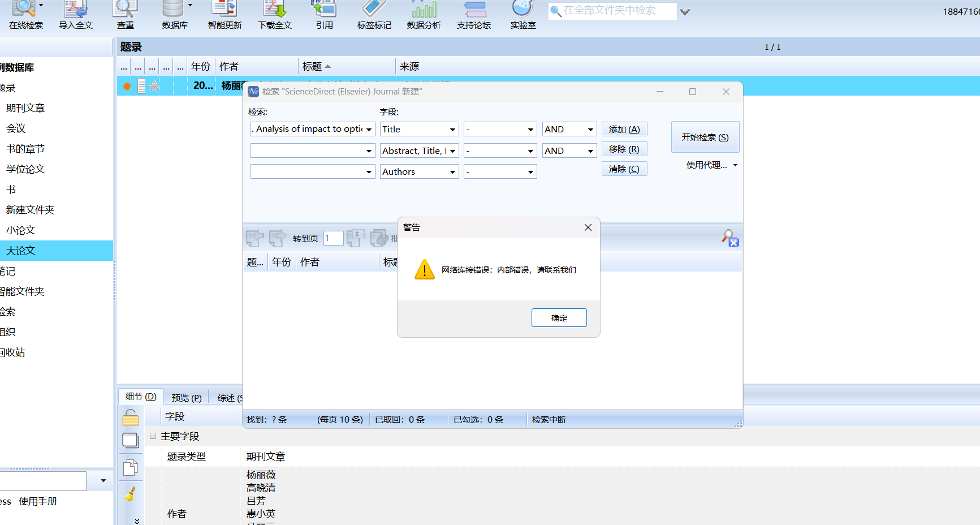Open the match-type dropdown in Authors row

[530, 172]
